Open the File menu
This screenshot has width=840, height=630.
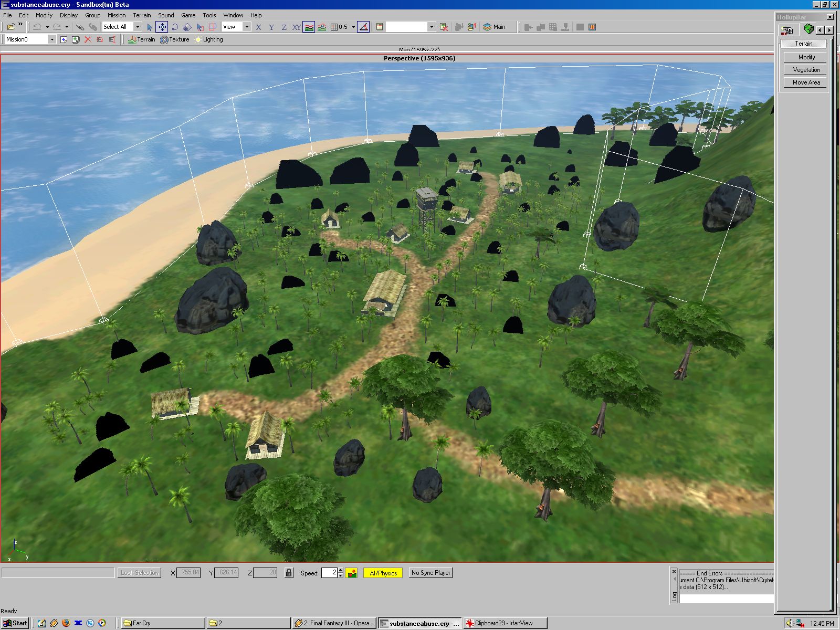pyautogui.click(x=7, y=15)
